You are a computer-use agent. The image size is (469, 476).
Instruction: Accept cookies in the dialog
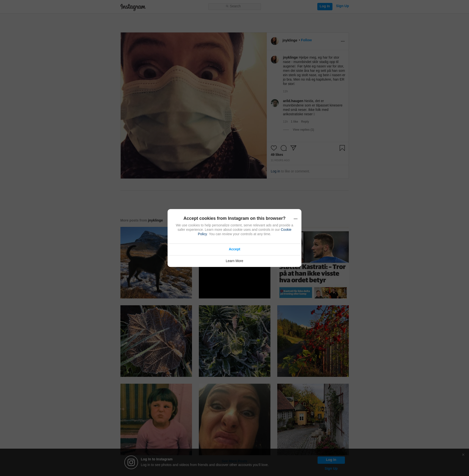click(234, 249)
